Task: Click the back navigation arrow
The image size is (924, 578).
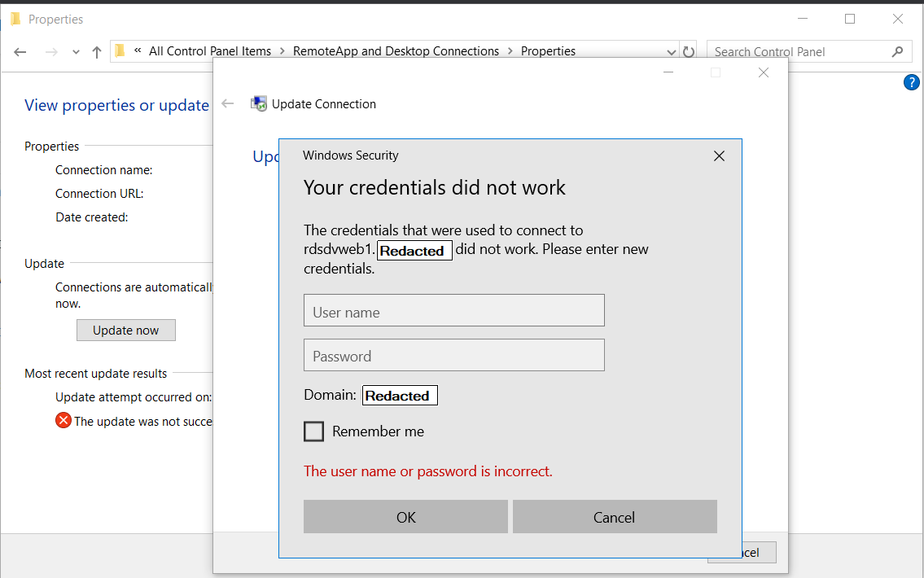Action: [x=20, y=50]
